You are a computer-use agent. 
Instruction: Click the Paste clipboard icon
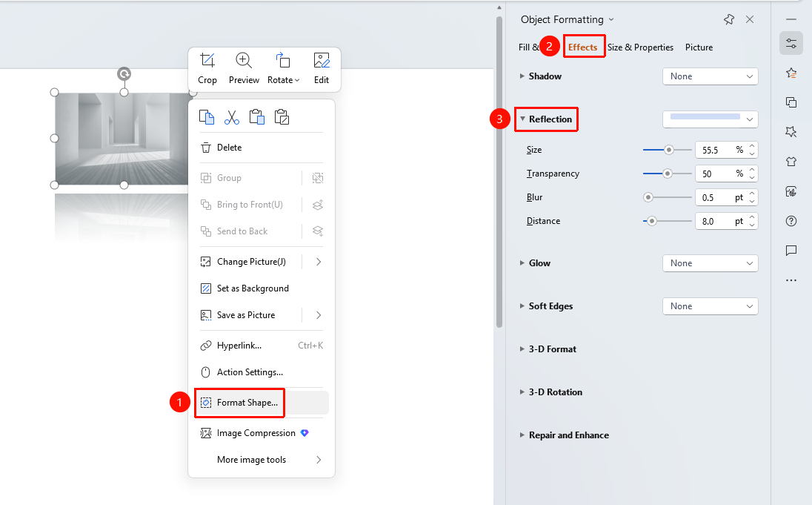click(257, 117)
